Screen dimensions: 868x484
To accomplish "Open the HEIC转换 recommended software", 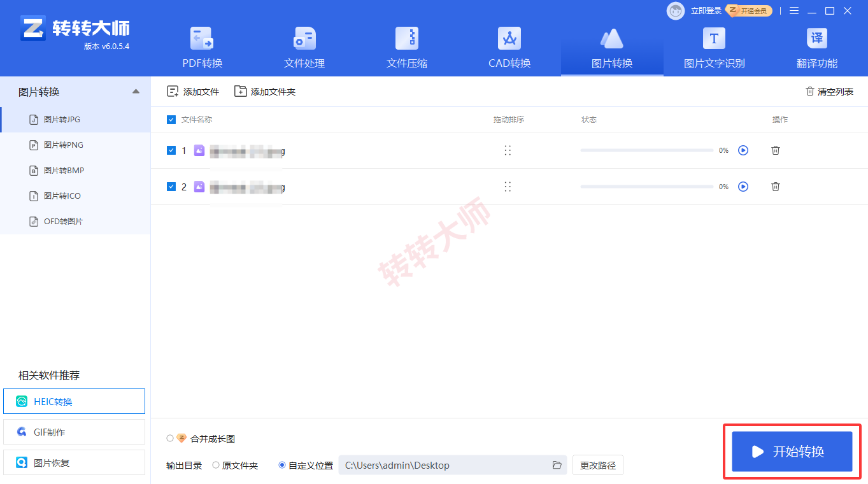I will (x=75, y=401).
